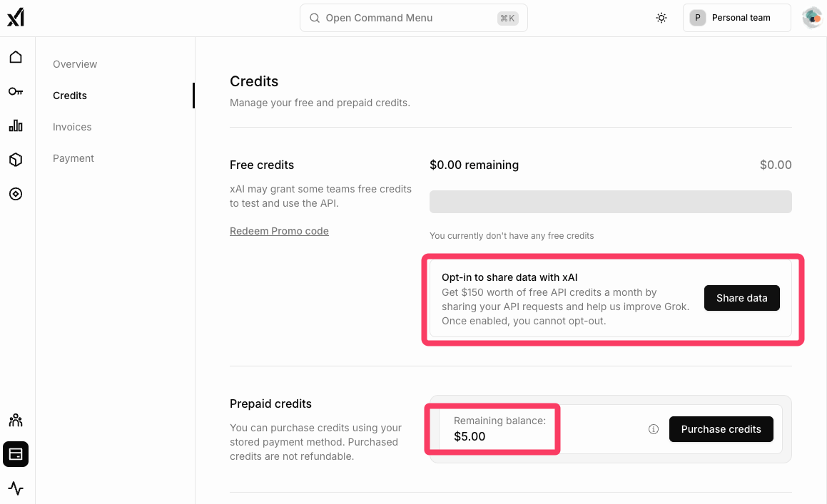The height and width of the screenshot is (504, 827).
Task: Open the Personal team switcher
Action: 736,18
